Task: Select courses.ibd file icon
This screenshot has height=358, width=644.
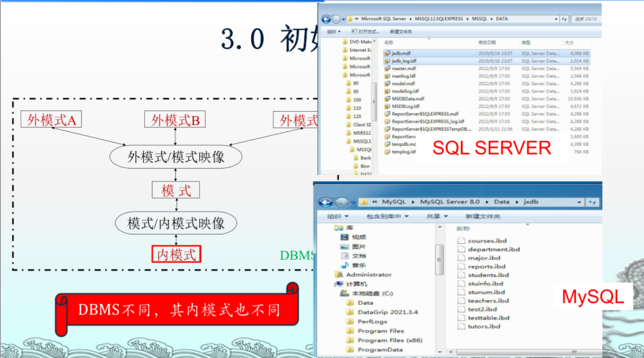Action: [461, 241]
